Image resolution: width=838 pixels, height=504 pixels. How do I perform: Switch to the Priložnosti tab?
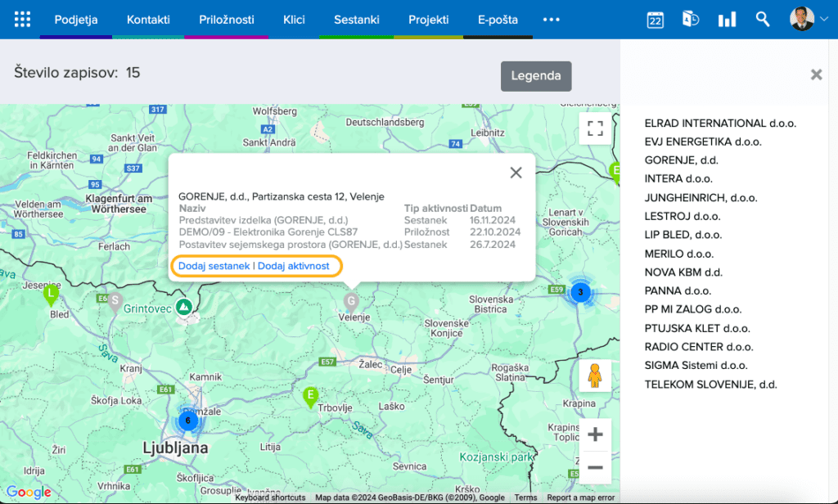(x=226, y=20)
